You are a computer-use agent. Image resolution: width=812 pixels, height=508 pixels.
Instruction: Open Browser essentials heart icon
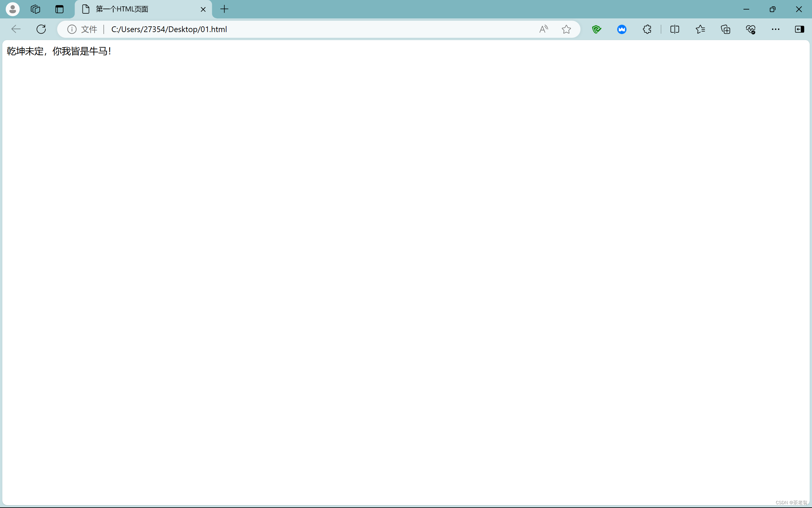pos(750,29)
